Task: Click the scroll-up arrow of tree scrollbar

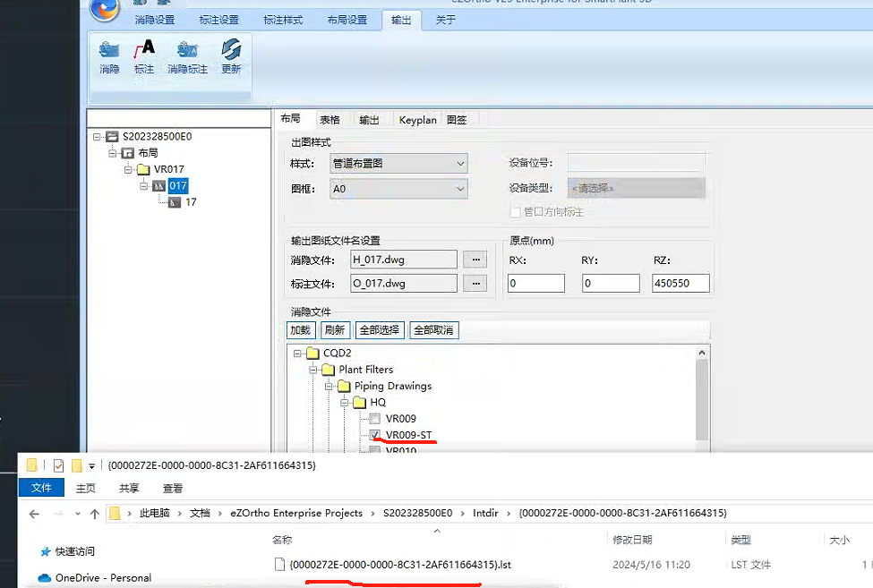Action: (702, 353)
